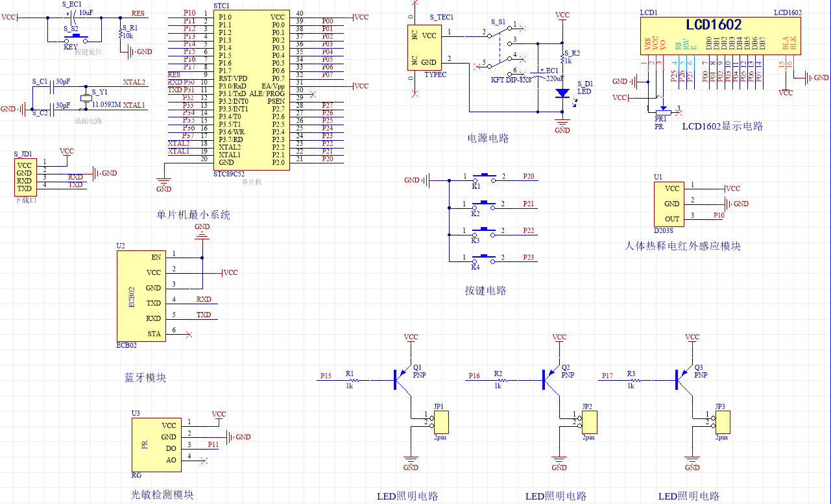
Task: Click the P15 net label near R1
Action: click(326, 376)
